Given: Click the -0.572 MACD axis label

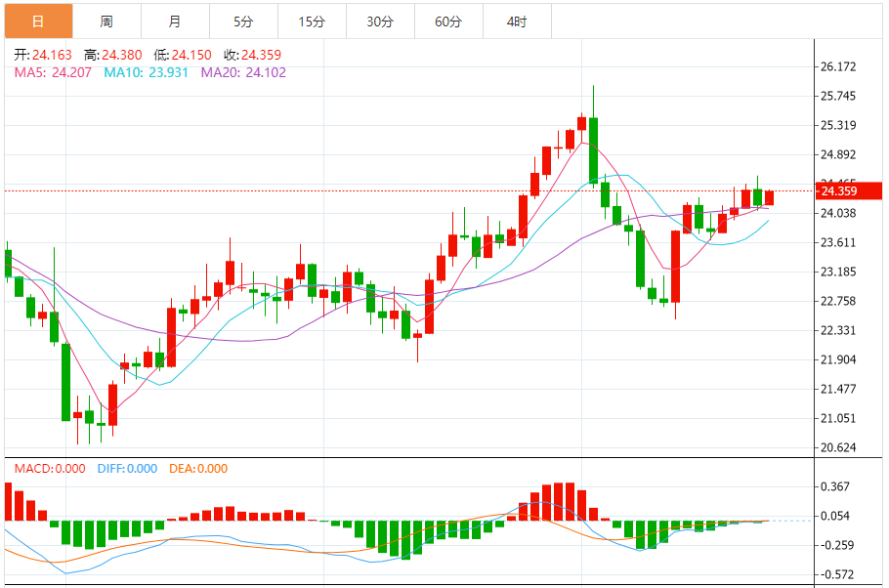Looking at the screenshot, I should click(x=837, y=574).
